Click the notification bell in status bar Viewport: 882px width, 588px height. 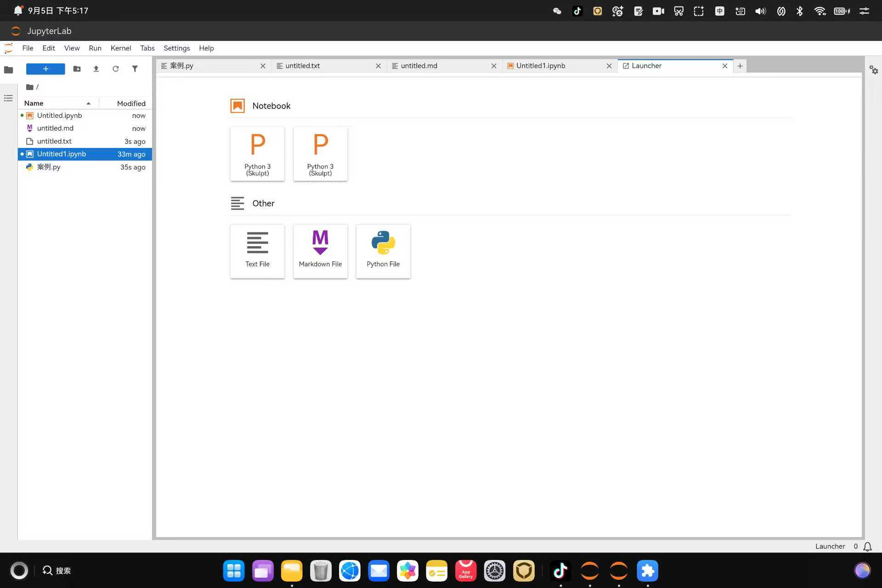pyautogui.click(x=867, y=547)
